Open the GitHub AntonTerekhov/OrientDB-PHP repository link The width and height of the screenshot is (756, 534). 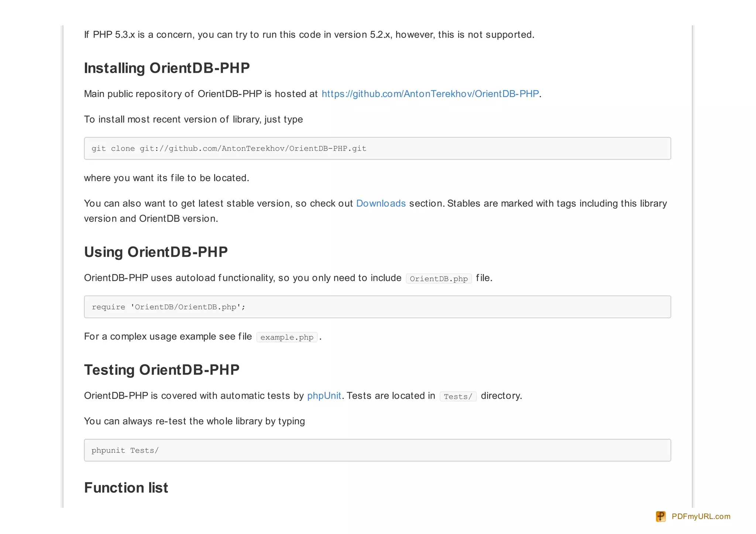pyautogui.click(x=430, y=94)
